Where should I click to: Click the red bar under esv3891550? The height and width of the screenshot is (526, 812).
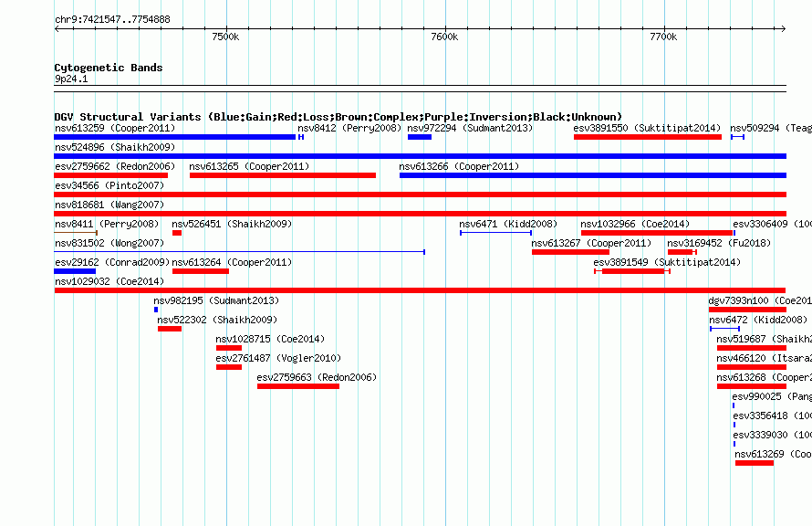point(648,137)
